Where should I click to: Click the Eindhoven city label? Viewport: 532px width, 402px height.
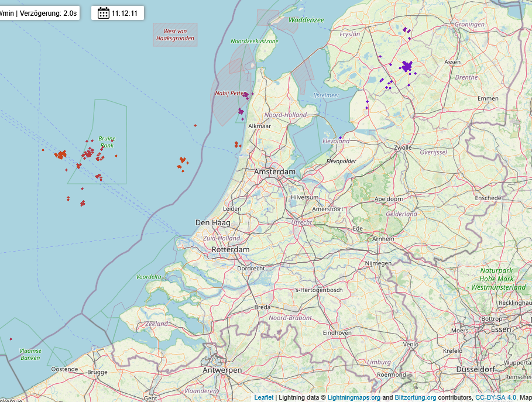click(337, 333)
